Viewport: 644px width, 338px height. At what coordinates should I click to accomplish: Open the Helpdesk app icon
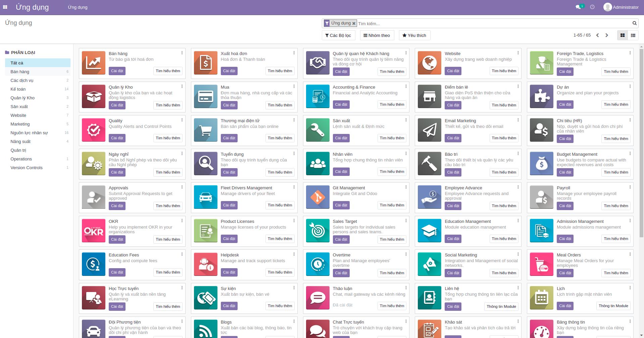(x=205, y=264)
